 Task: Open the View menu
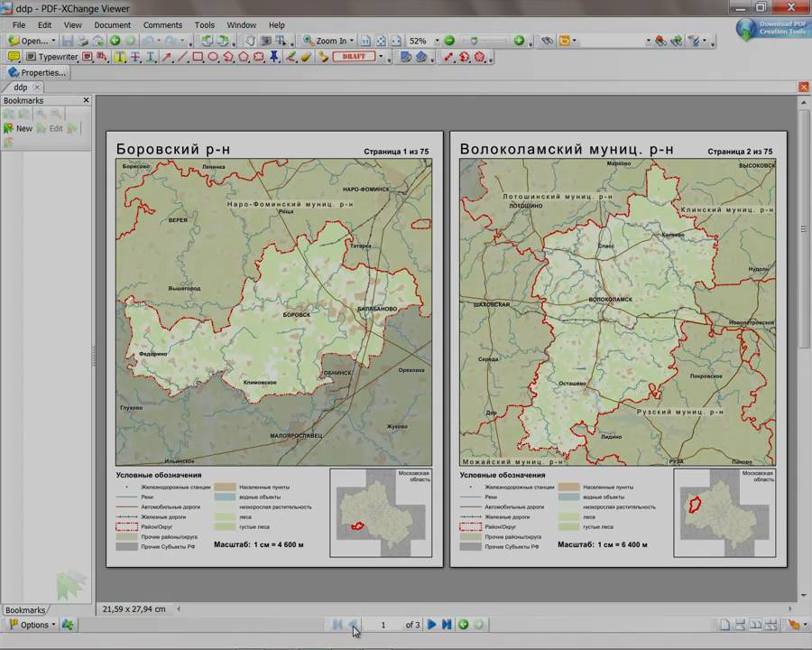click(72, 25)
